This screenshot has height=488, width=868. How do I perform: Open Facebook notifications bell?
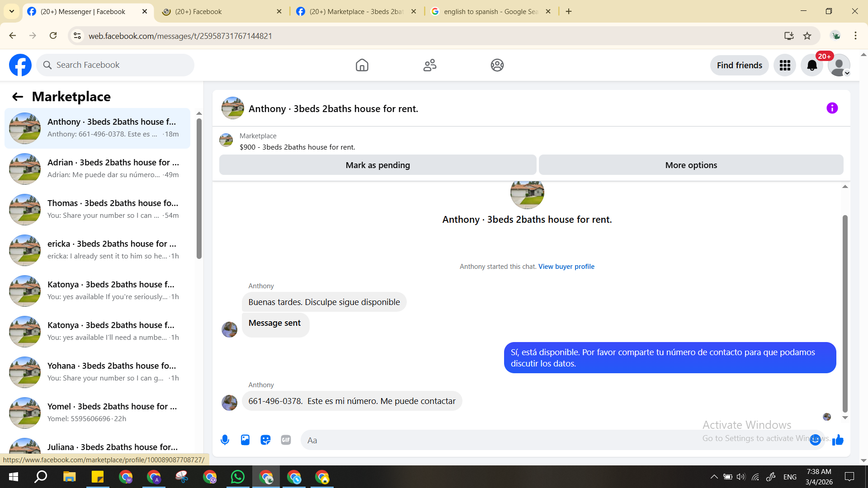tap(812, 66)
